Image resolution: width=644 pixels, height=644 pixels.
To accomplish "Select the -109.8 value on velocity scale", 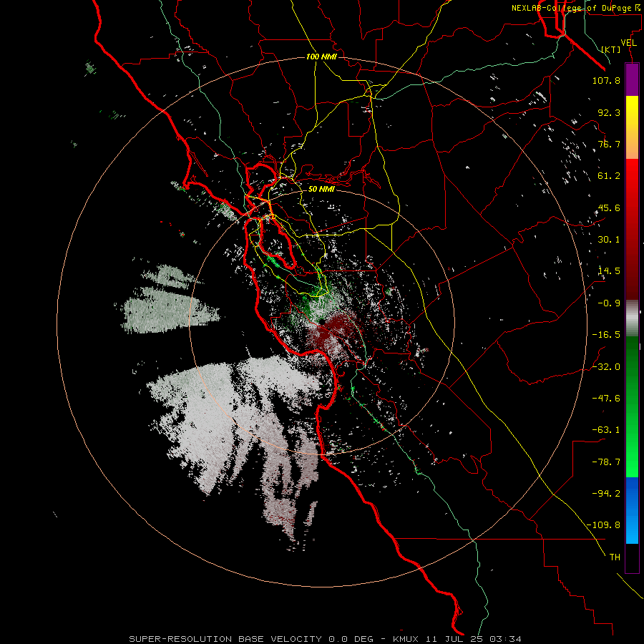I will point(604,525).
